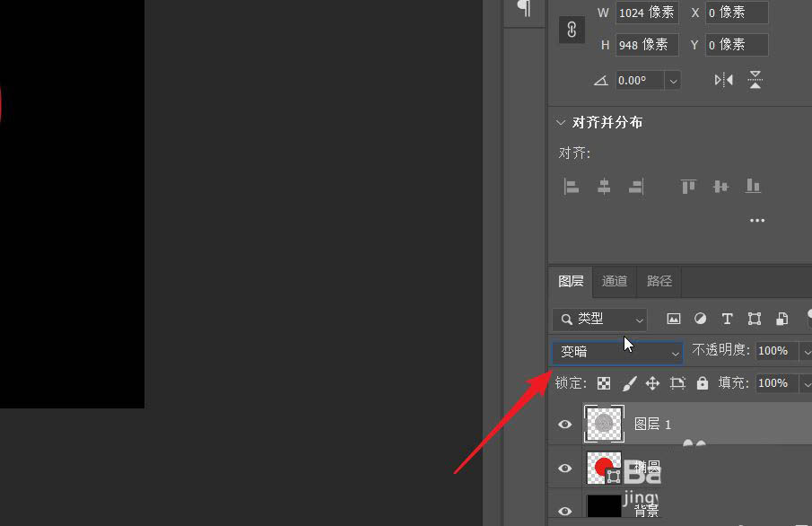The image size is (812, 526).
Task: Lock image pixels brush icon
Action: pyautogui.click(x=629, y=383)
